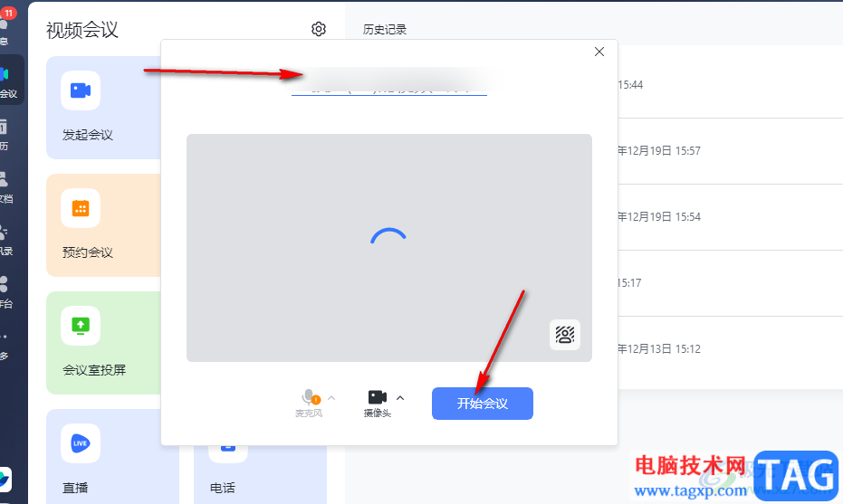The height and width of the screenshot is (504, 843).
Task: Expand camera options arrow
Action: coord(400,398)
